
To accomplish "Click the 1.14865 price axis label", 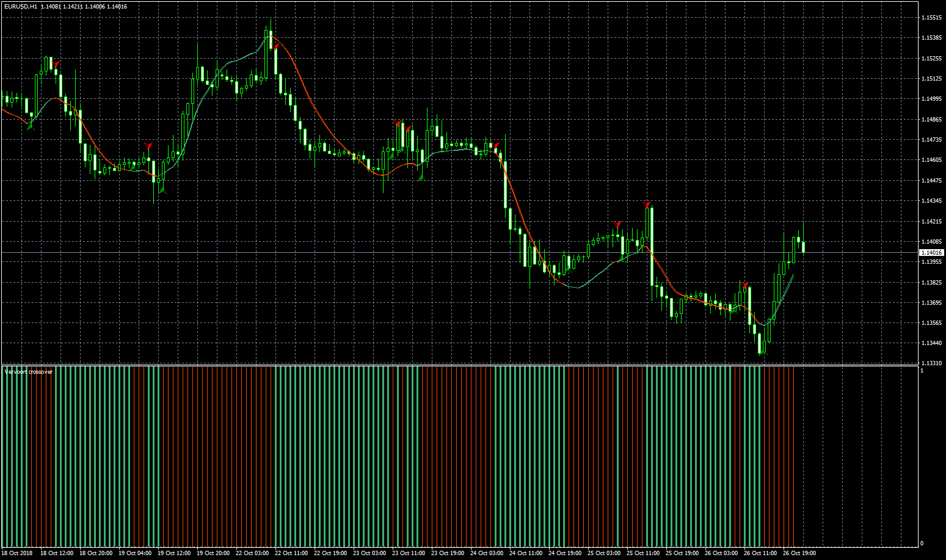I will coord(931,120).
